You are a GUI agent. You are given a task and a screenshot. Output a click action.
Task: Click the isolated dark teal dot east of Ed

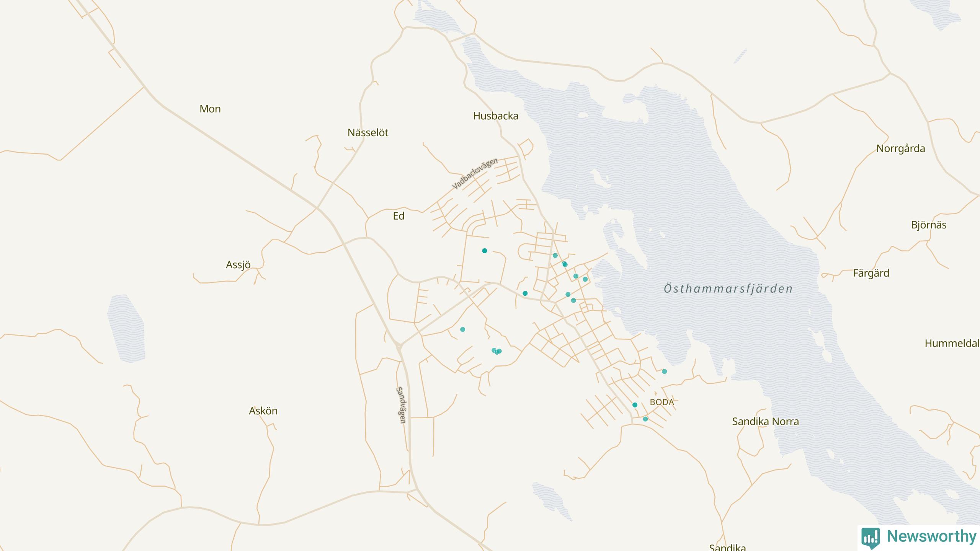[485, 251]
